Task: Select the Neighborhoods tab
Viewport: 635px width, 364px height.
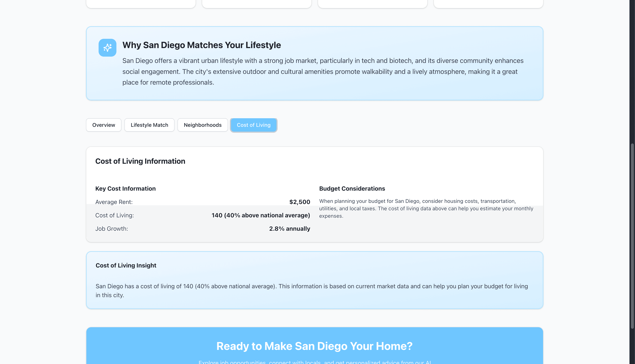Action: [x=203, y=125]
